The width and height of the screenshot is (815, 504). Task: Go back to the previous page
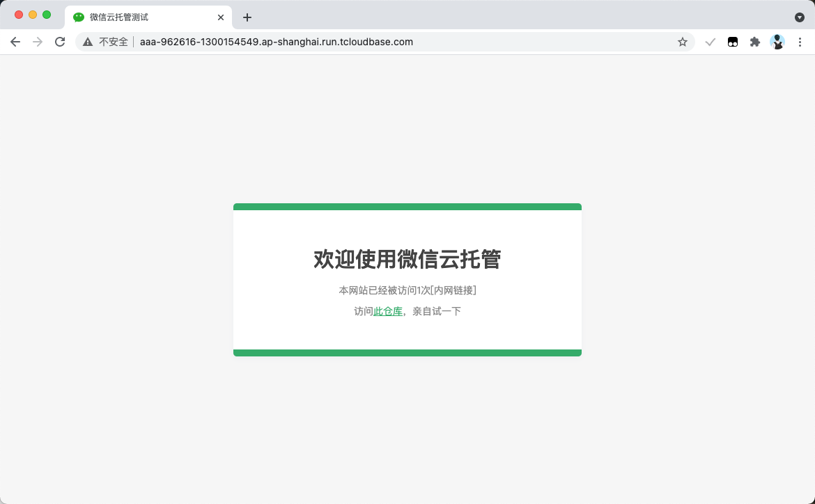coord(15,42)
